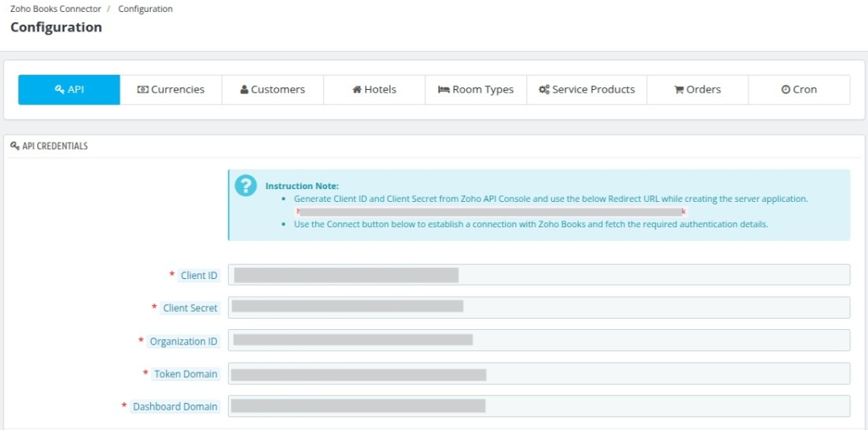
Task: Select the Cron tab
Action: 798,90
